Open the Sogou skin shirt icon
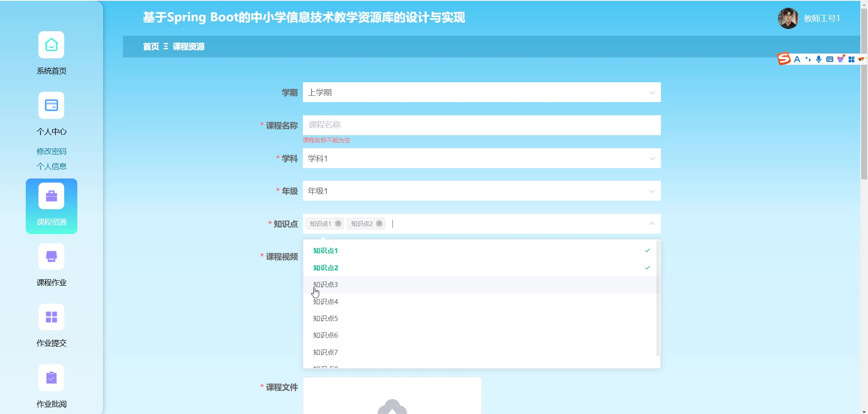Image resolution: width=868 pixels, height=414 pixels. pyautogui.click(x=840, y=59)
